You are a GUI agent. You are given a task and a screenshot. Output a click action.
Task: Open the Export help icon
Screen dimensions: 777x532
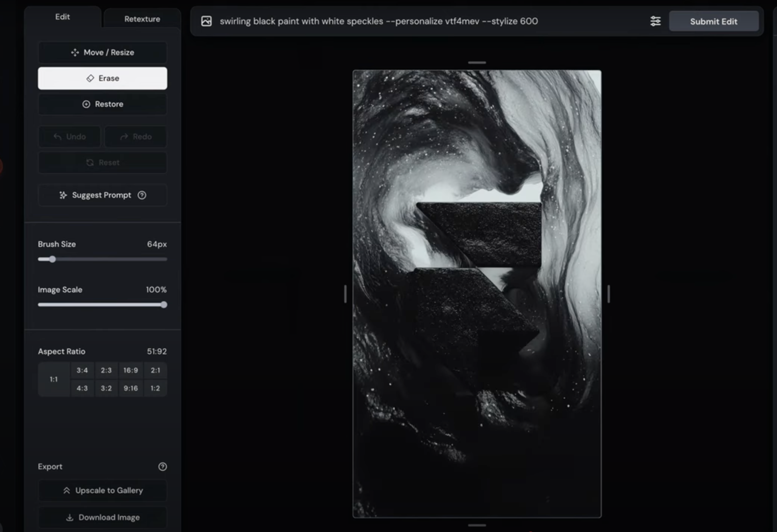pos(162,467)
